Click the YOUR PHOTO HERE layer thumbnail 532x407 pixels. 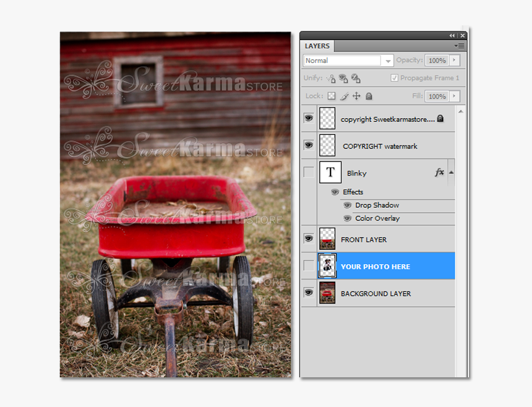327,265
